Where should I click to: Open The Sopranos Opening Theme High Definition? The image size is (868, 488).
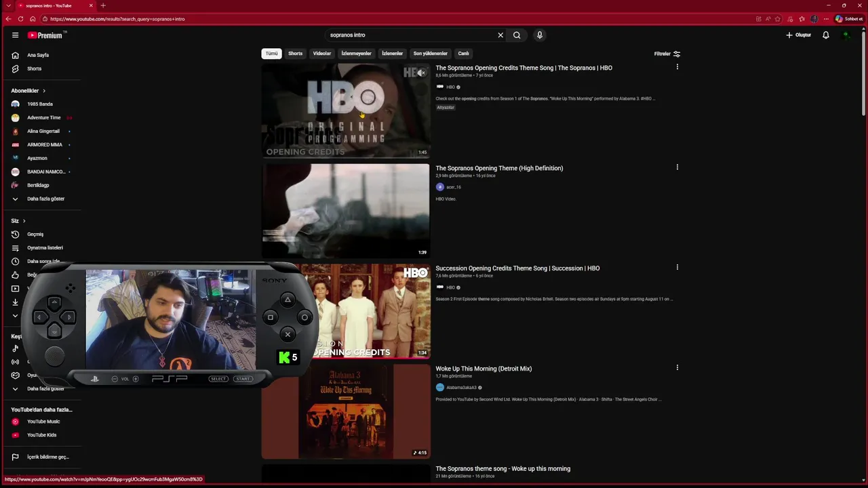pyautogui.click(x=499, y=168)
